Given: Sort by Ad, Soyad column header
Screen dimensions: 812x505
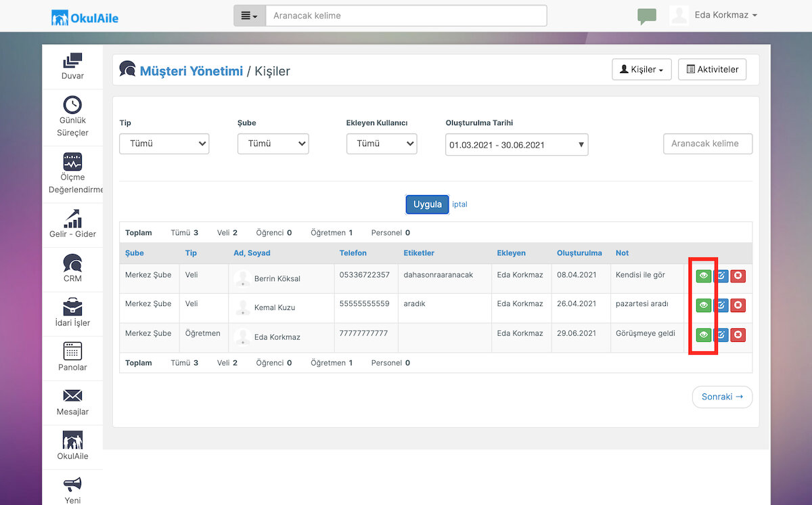Looking at the screenshot, I should click(252, 253).
